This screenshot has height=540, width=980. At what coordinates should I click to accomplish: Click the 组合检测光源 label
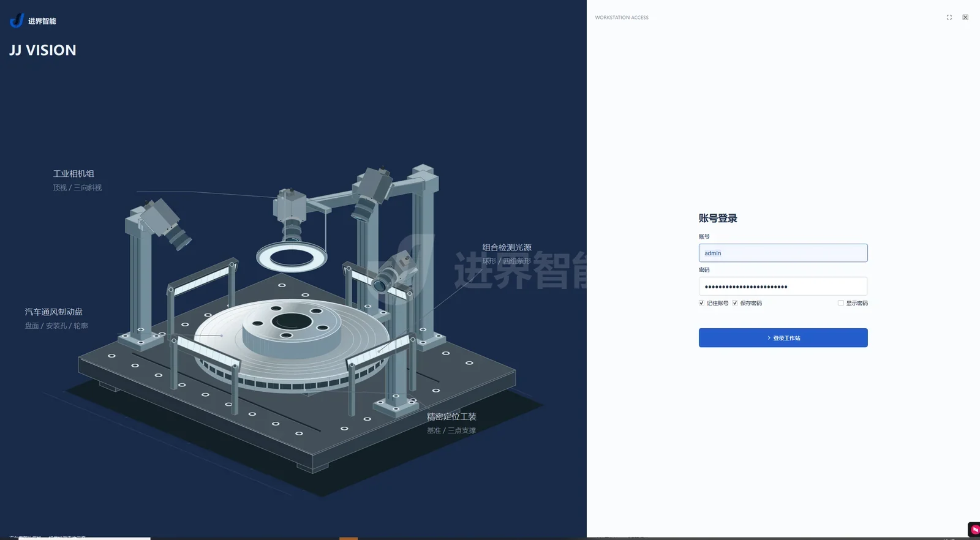(x=507, y=247)
